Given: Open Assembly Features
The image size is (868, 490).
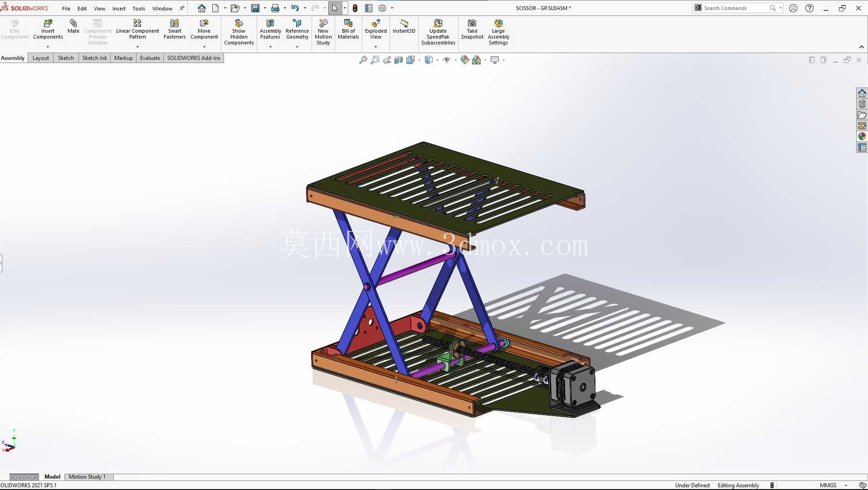Looking at the screenshot, I should tap(270, 29).
